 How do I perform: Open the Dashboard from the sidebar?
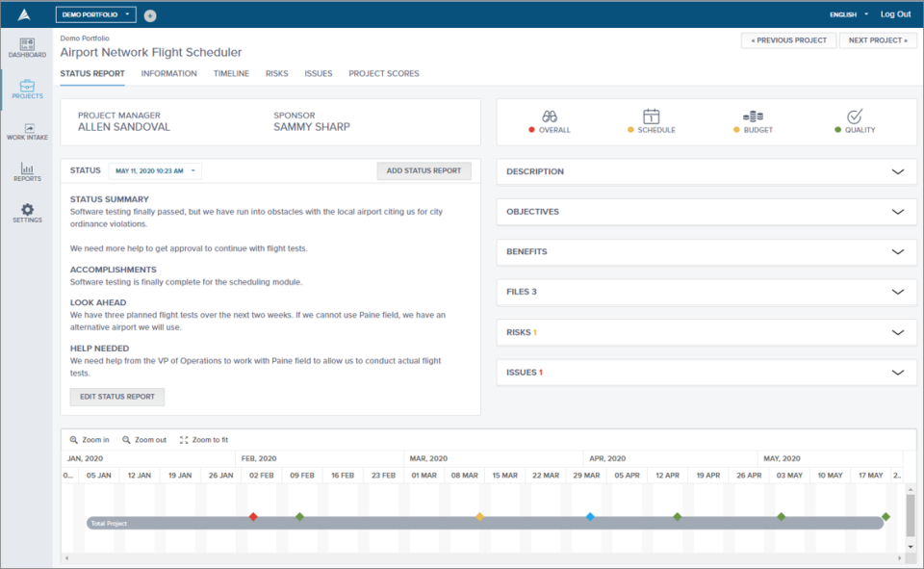(26, 46)
